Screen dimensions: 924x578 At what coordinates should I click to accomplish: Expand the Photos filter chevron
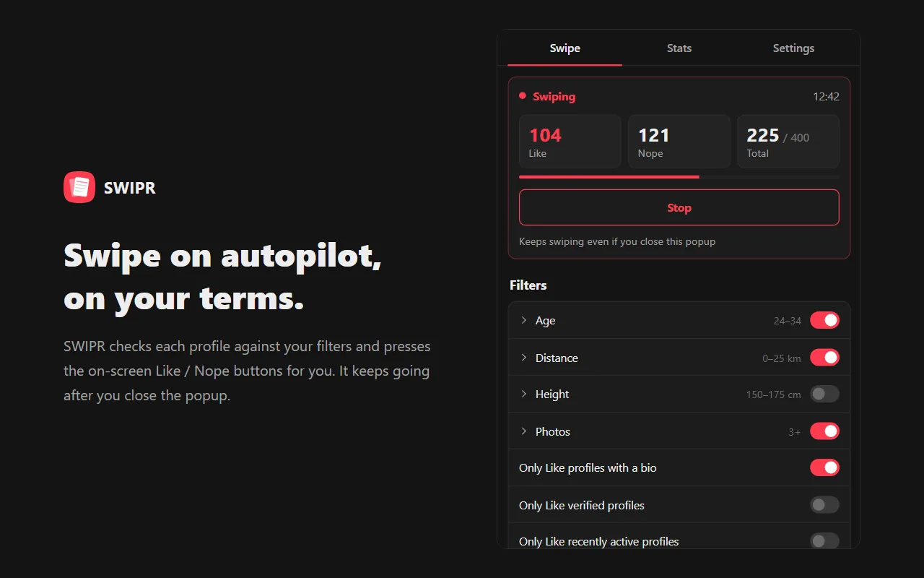(x=524, y=431)
